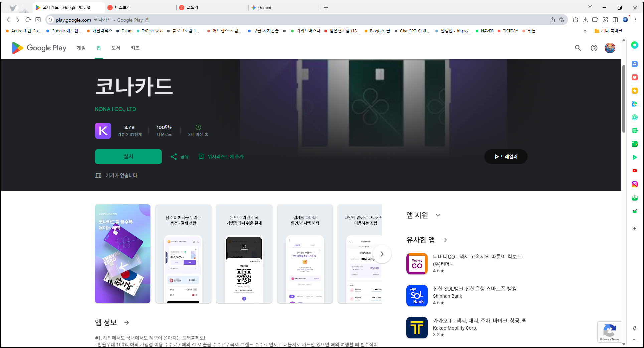Open Chrome's screen capture icon
644x348 pixels.
tap(605, 20)
